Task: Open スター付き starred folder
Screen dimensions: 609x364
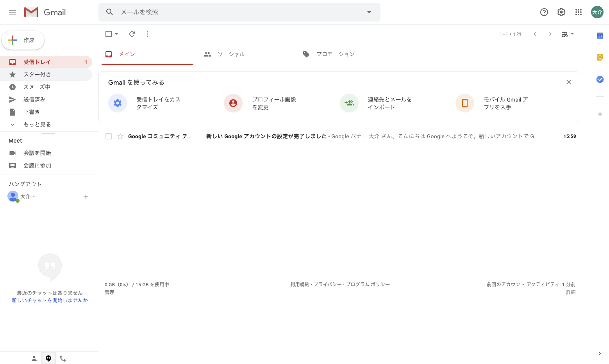Action: click(46, 75)
